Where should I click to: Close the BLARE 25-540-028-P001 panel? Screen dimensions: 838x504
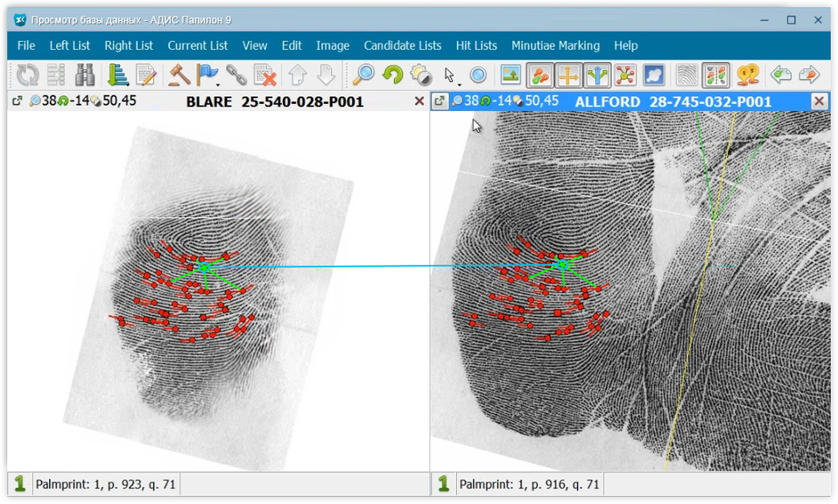click(419, 101)
